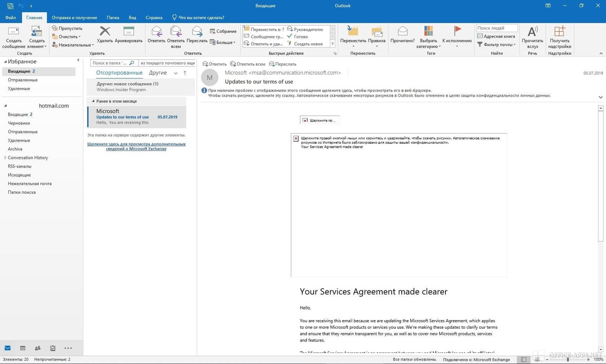Click the Send/Receive icon in title bar

click(x=10, y=6)
